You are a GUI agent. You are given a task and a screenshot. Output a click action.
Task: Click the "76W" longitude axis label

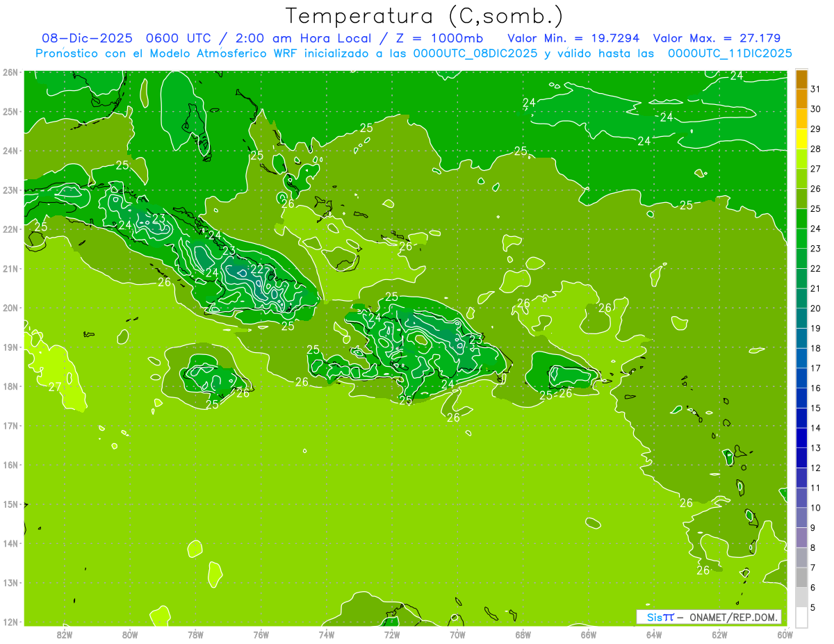click(261, 634)
